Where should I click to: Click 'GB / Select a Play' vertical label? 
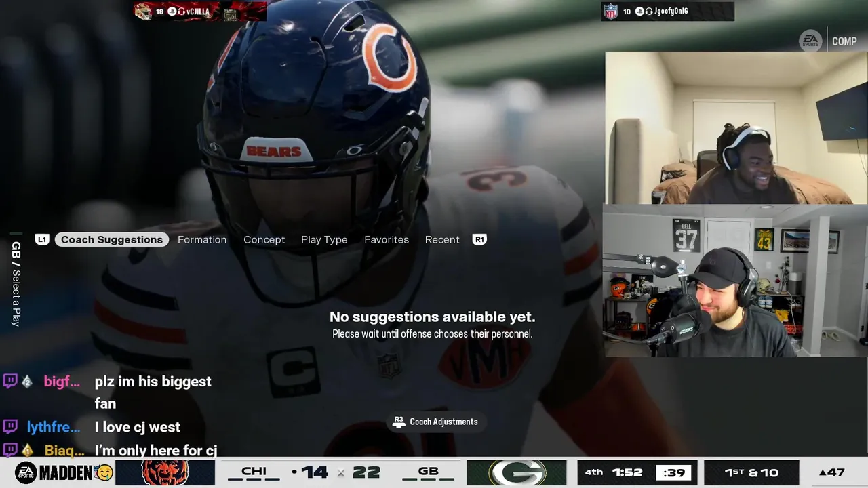tap(16, 284)
